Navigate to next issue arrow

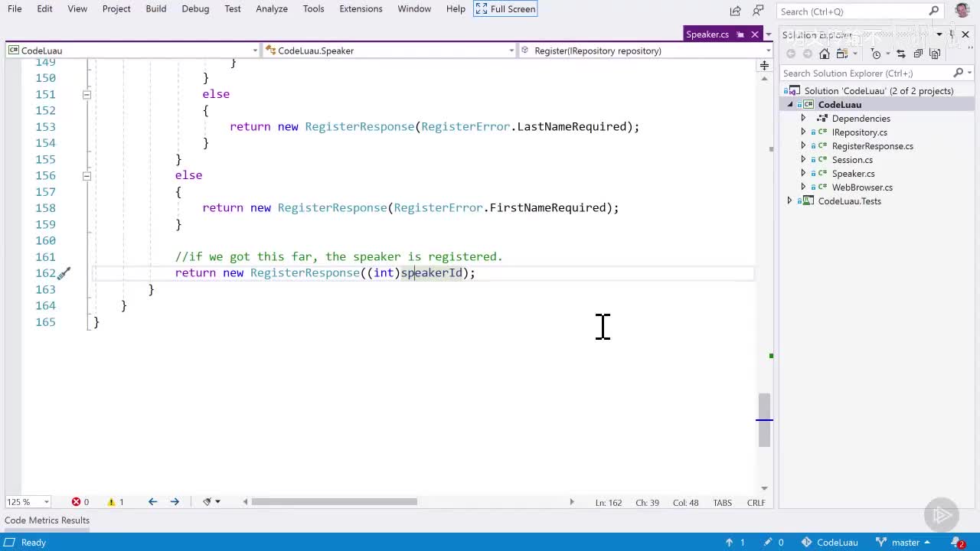tap(175, 502)
